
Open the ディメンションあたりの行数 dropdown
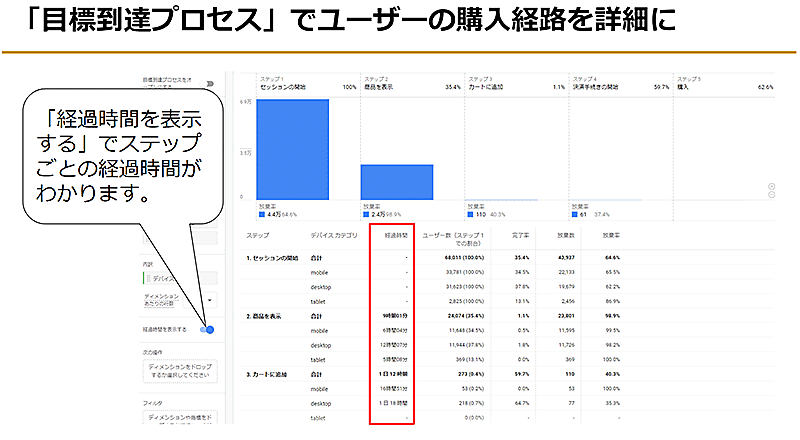208,299
